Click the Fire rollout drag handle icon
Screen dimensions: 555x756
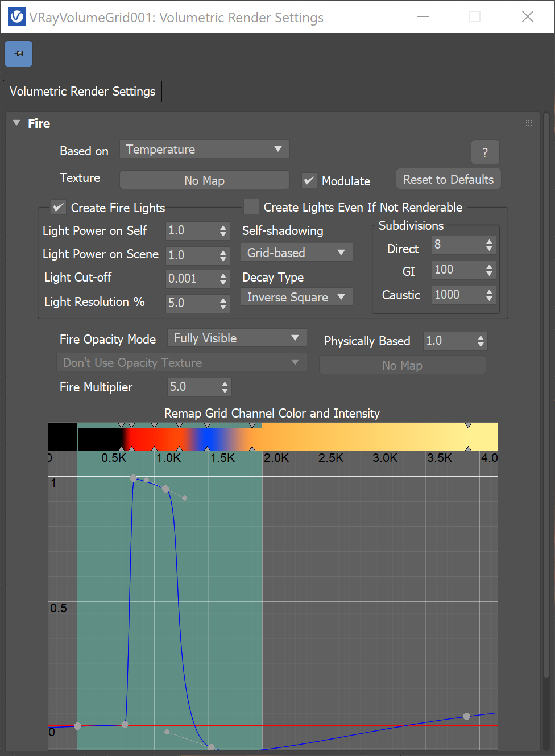(x=529, y=123)
